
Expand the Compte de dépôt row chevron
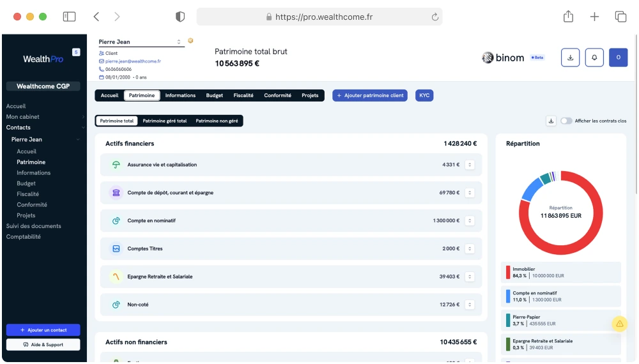(x=470, y=193)
